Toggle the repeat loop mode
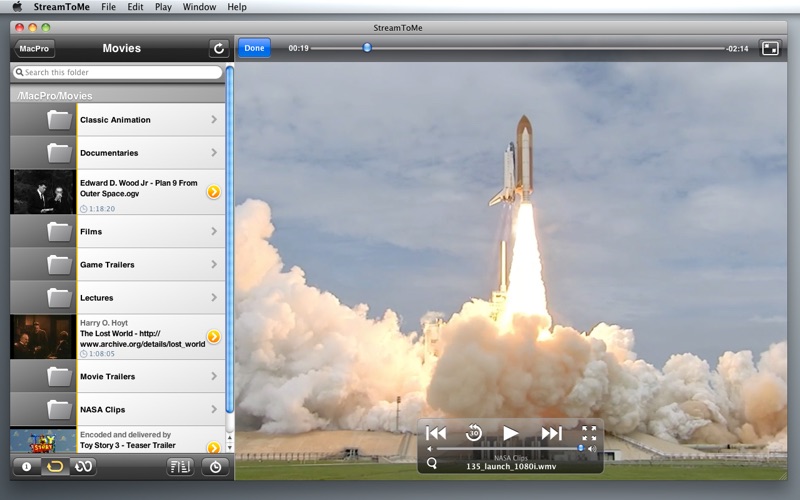The width and height of the screenshot is (800, 500). pyautogui.click(x=55, y=466)
